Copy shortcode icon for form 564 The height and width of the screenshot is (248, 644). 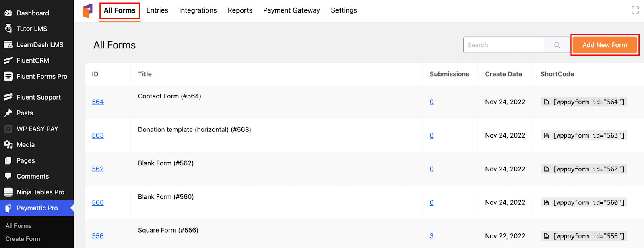point(546,102)
